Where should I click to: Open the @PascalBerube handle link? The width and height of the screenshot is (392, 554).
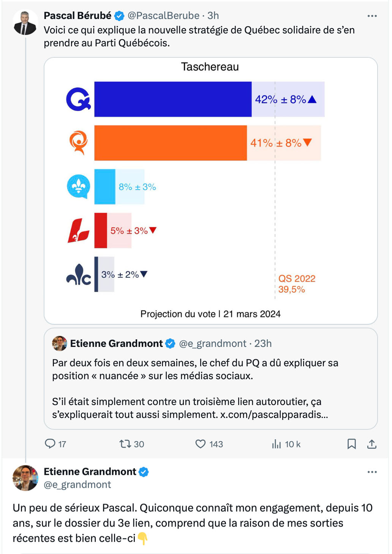click(164, 16)
